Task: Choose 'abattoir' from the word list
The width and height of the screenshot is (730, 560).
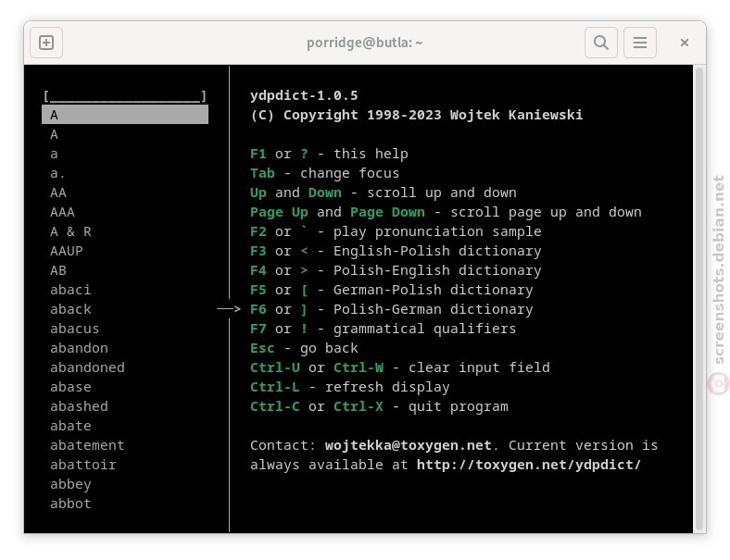Action: click(x=83, y=465)
